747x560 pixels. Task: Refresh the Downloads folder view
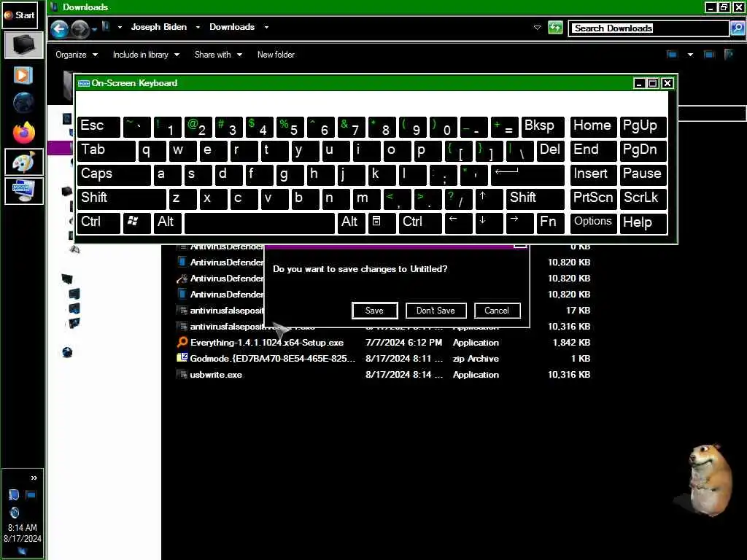pyautogui.click(x=555, y=28)
